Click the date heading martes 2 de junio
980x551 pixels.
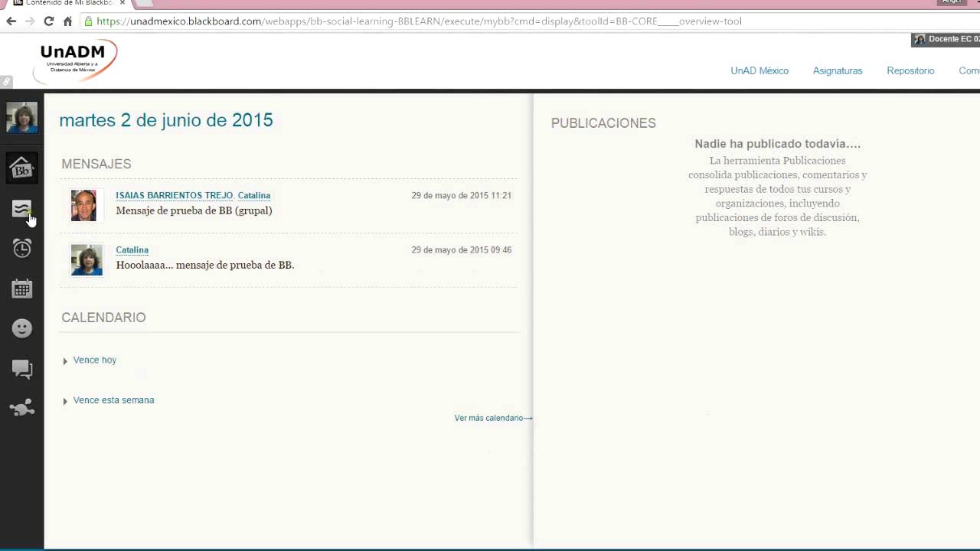[166, 120]
